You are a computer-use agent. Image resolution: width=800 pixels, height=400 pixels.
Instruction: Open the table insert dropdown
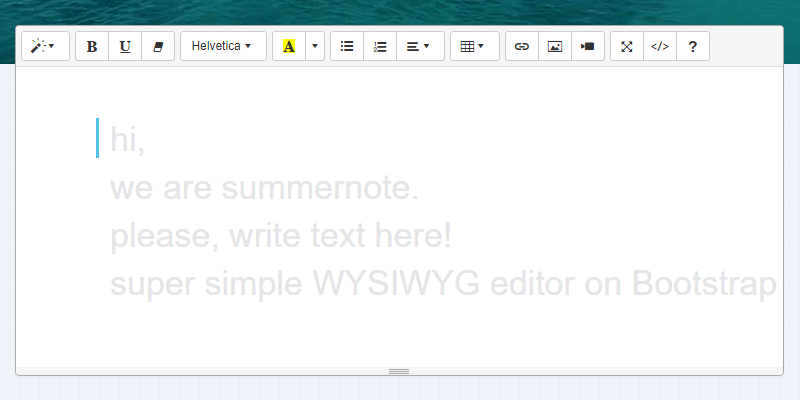474,46
